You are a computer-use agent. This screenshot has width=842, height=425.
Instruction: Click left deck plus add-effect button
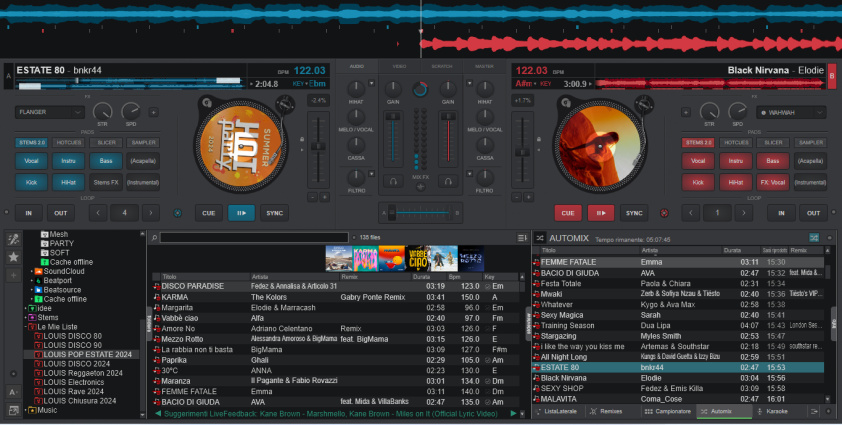(x=153, y=112)
